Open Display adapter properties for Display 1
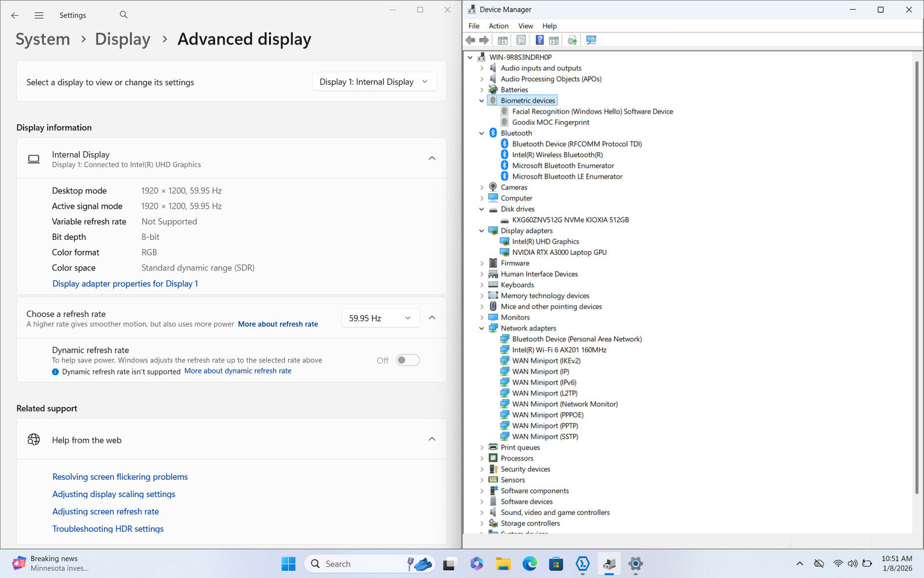 tap(125, 284)
